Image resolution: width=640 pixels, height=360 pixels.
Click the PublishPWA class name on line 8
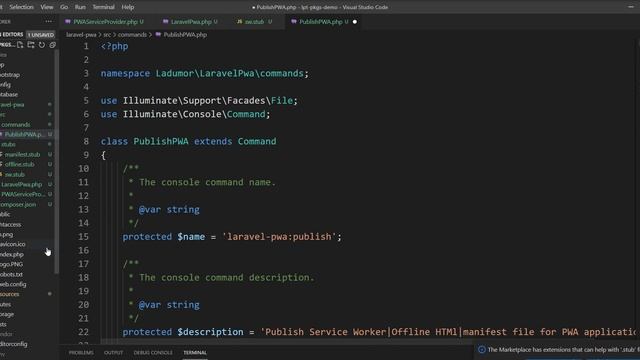click(x=161, y=141)
